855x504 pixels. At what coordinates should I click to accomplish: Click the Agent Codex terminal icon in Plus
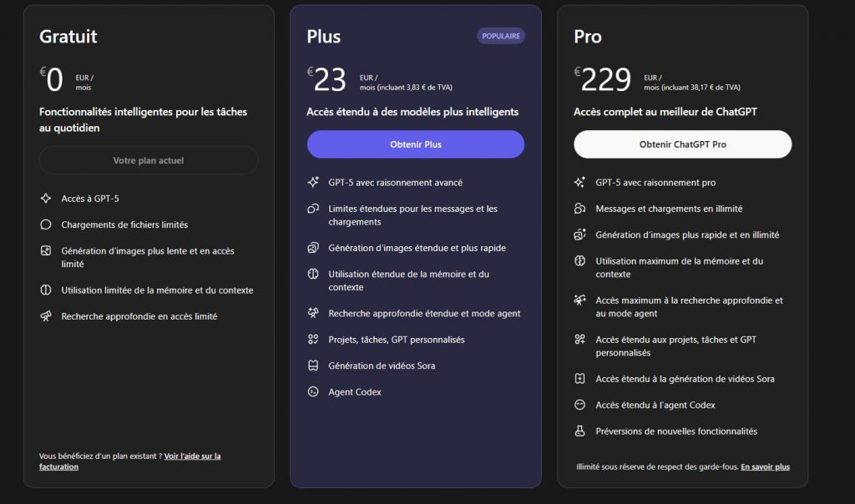[x=313, y=391]
